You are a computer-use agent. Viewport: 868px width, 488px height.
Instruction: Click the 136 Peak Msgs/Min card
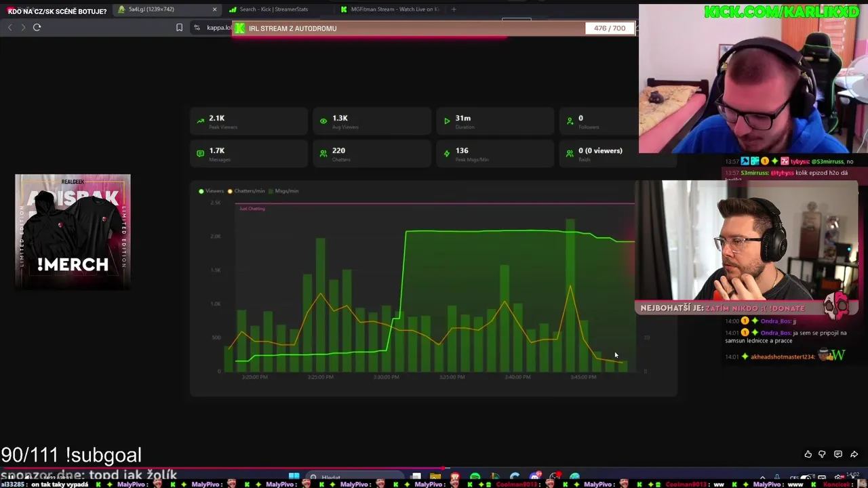[x=495, y=154]
